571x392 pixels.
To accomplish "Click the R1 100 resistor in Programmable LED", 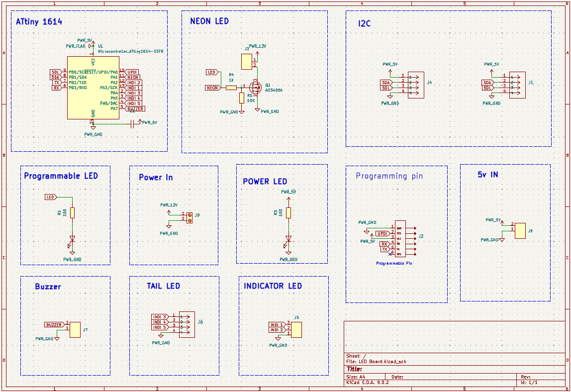I will 73,213.
